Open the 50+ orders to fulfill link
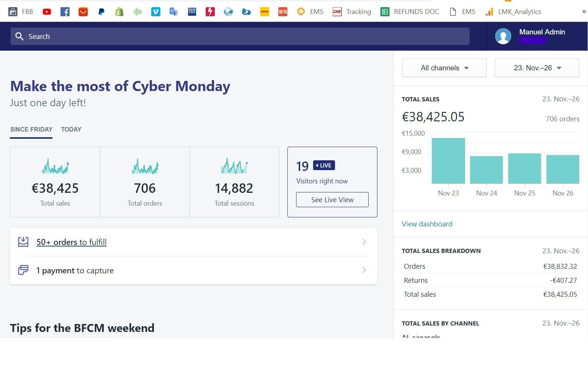The width and height of the screenshot is (588, 372). [x=71, y=242]
